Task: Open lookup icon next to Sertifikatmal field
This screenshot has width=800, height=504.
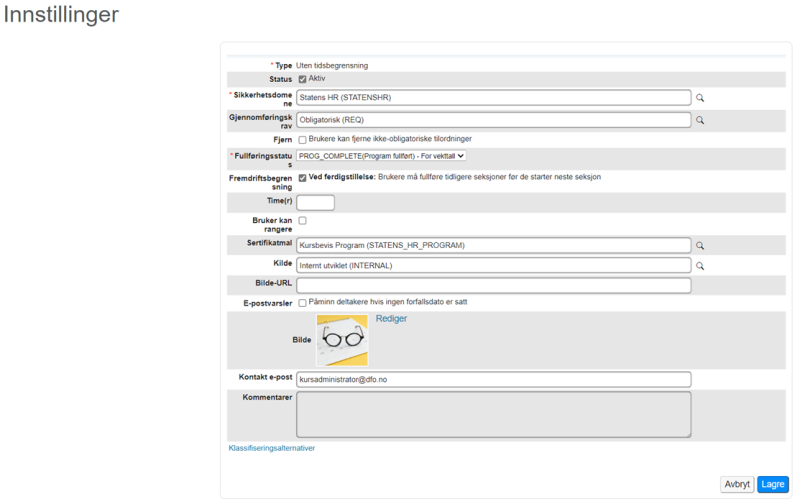Action: (700, 246)
